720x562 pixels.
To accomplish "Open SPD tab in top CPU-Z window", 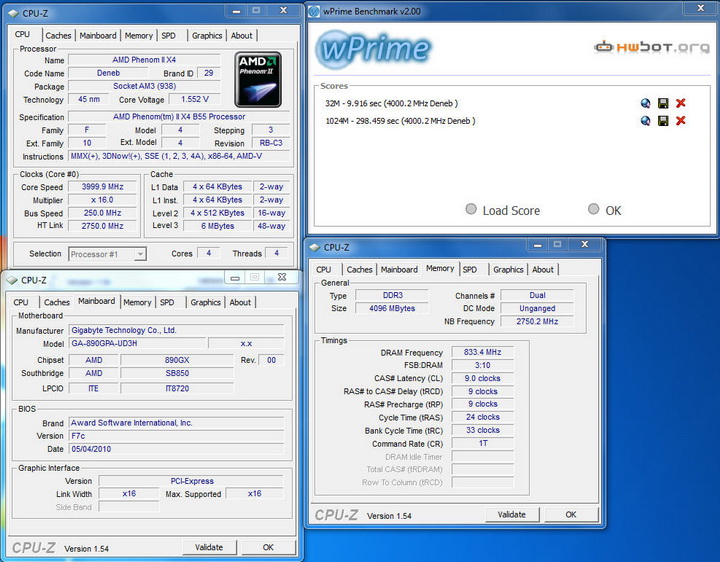I will pos(169,35).
